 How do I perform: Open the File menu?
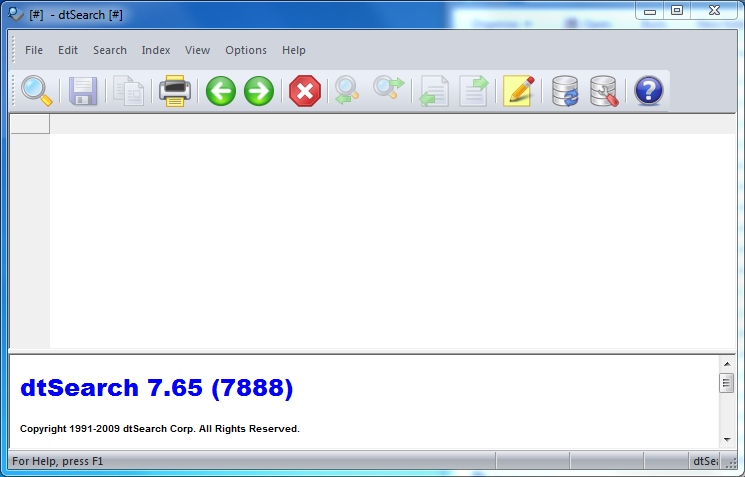(x=34, y=50)
